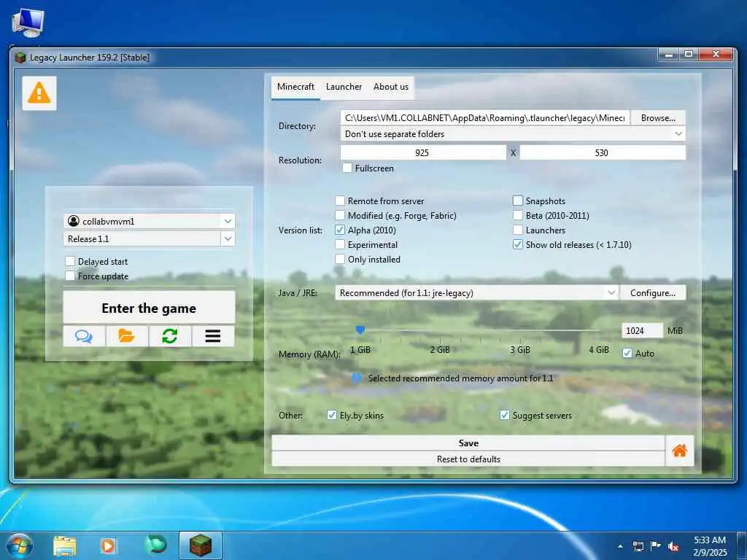Click the Save button
This screenshot has height=560, width=747.
pyautogui.click(x=468, y=443)
